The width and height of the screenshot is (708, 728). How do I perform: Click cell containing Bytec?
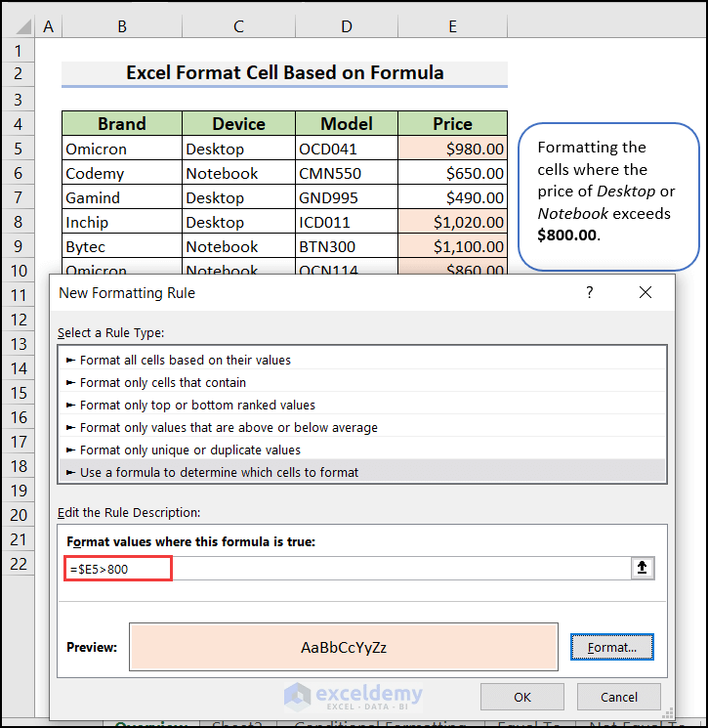point(122,246)
